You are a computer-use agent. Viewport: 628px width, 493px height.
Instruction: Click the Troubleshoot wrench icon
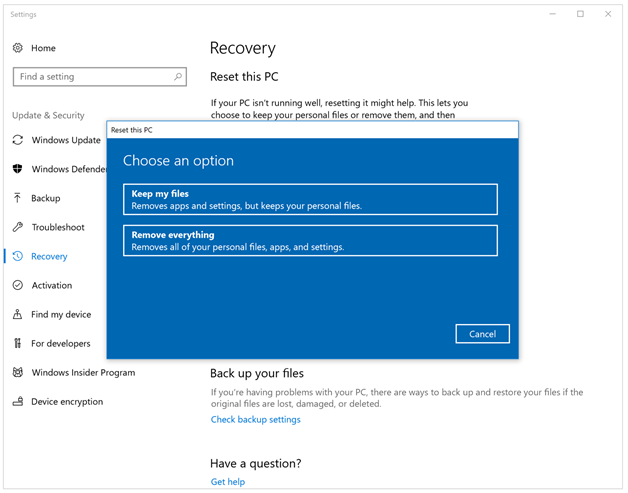(x=18, y=227)
